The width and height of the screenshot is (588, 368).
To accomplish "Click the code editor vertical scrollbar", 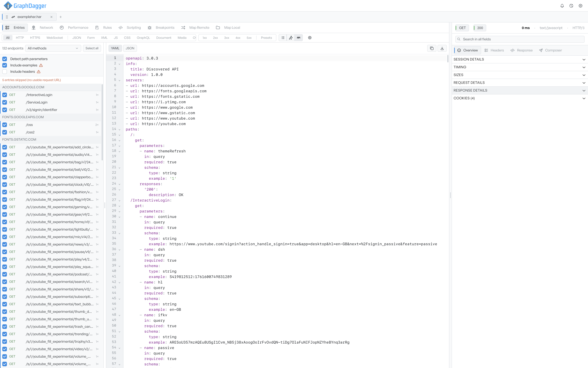I will point(448,59).
